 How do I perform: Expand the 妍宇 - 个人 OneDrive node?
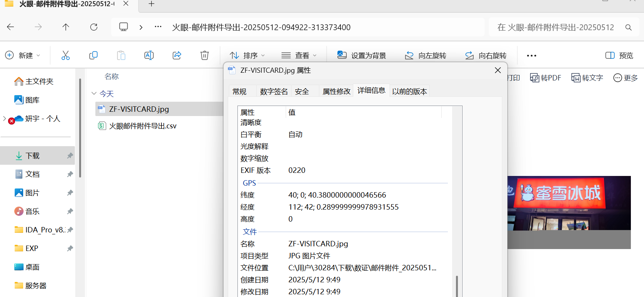[x=5, y=118]
